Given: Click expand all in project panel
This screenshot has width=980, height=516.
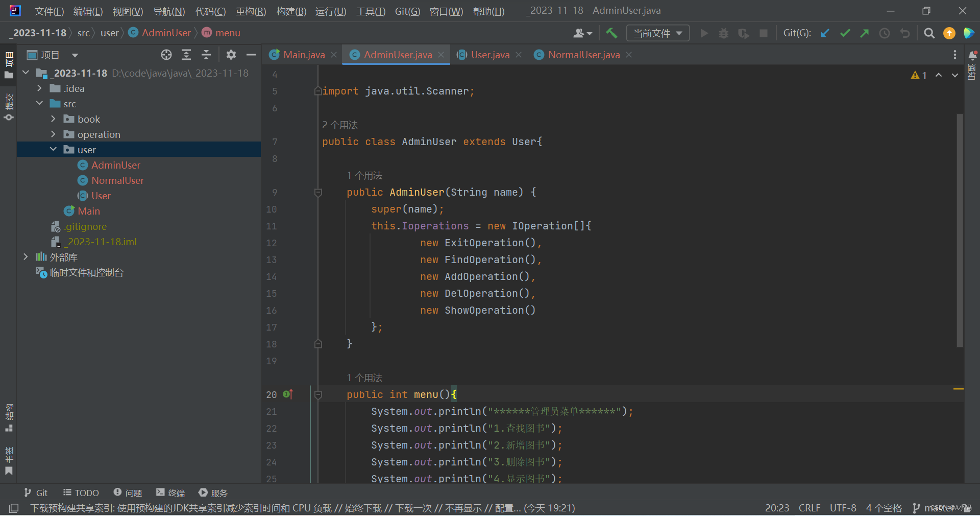Looking at the screenshot, I should pos(186,55).
